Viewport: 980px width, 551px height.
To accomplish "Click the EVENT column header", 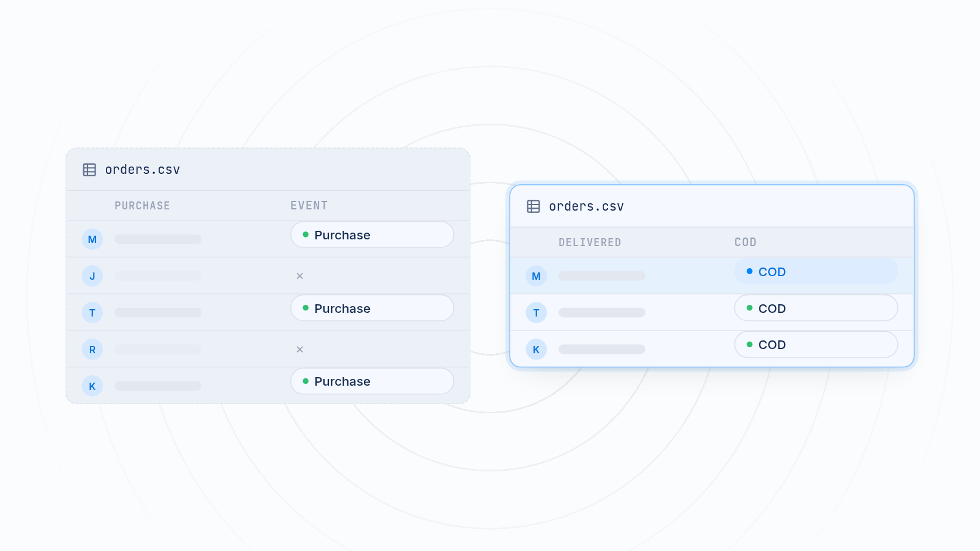I will 309,206.
